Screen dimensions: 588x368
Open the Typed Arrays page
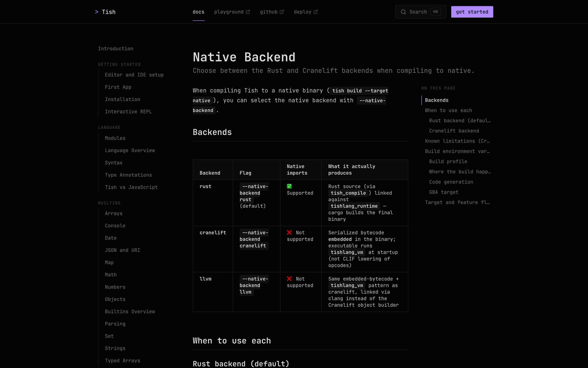click(122, 361)
